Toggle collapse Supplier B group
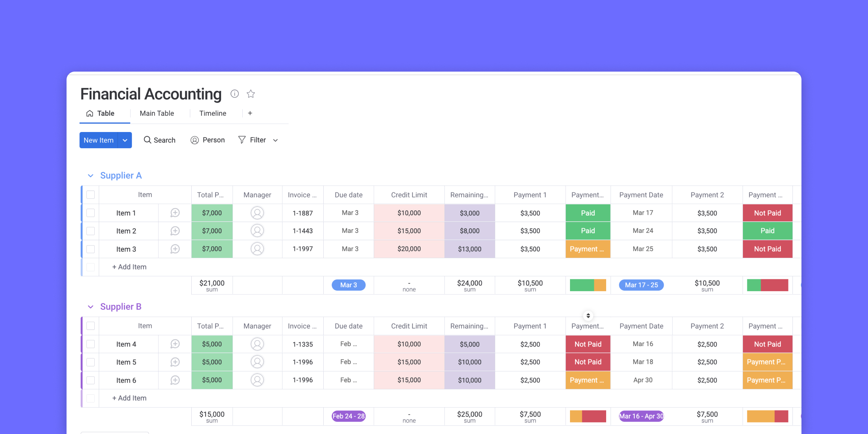868x434 pixels. coord(90,306)
